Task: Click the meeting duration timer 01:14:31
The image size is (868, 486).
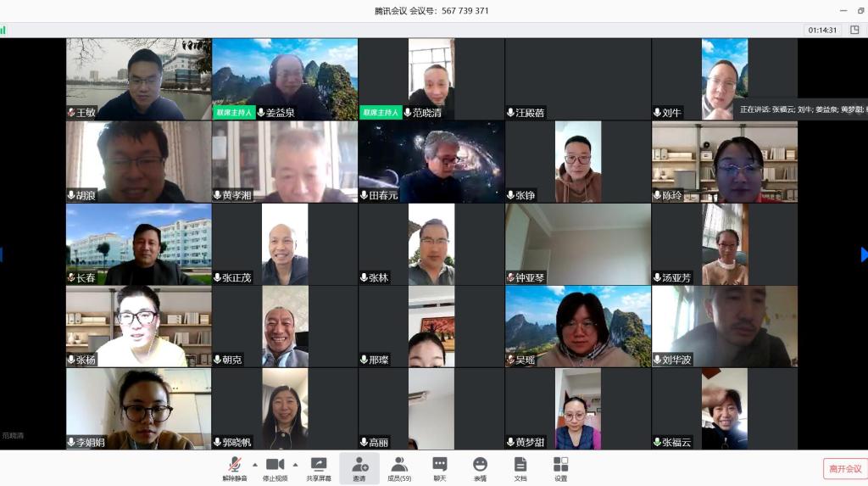Action: point(822,30)
